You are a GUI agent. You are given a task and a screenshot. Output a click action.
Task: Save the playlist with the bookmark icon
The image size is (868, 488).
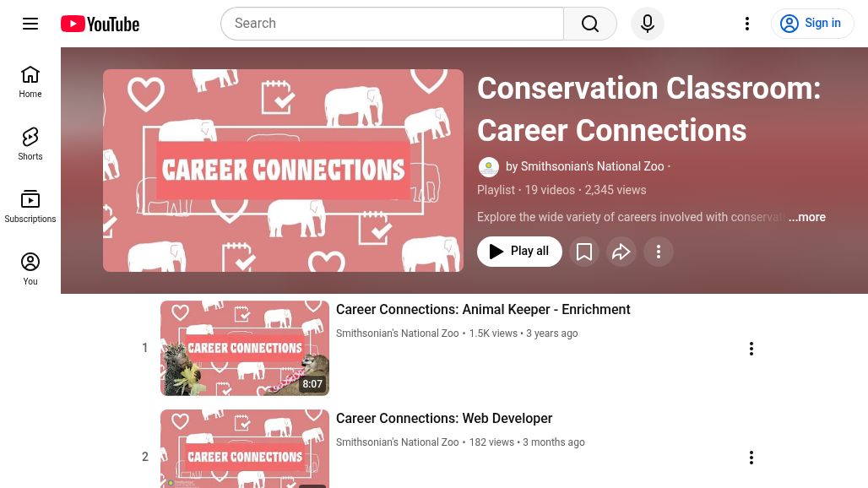click(x=584, y=251)
